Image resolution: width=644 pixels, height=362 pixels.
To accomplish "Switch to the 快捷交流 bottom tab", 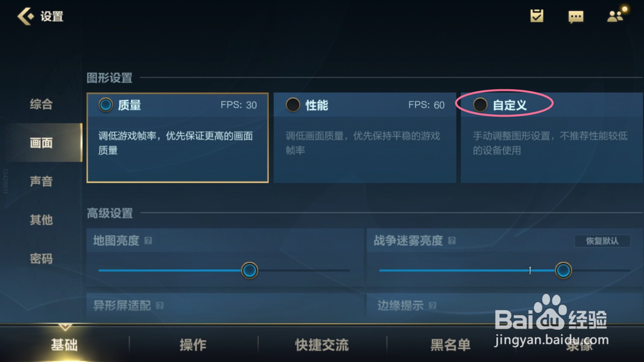I will [322, 345].
